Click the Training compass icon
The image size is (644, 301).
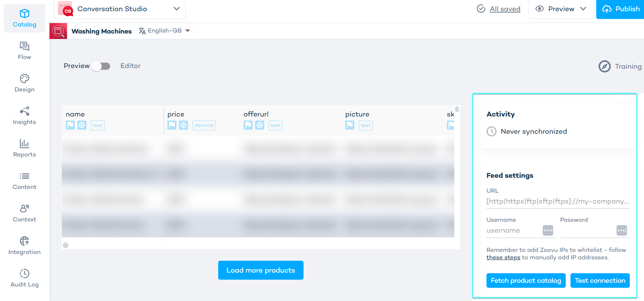604,66
